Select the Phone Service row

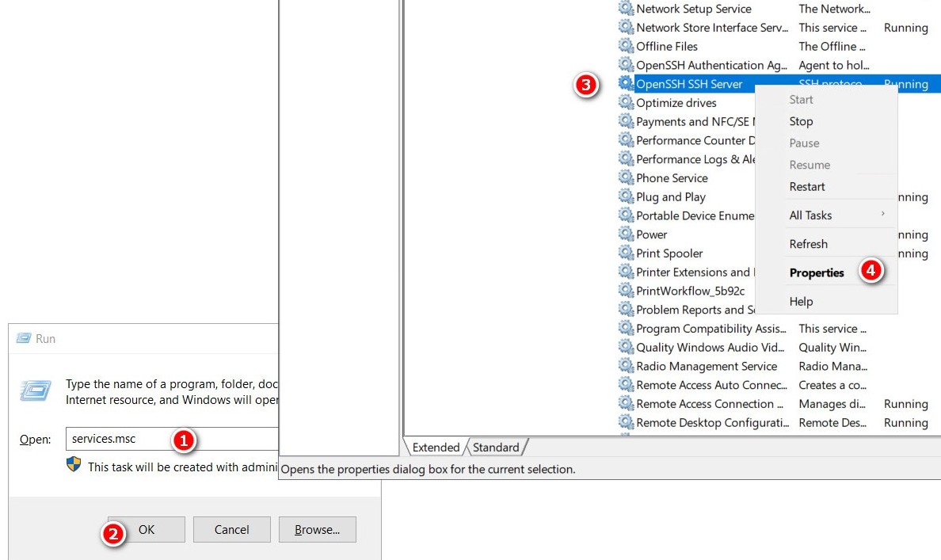[672, 177]
